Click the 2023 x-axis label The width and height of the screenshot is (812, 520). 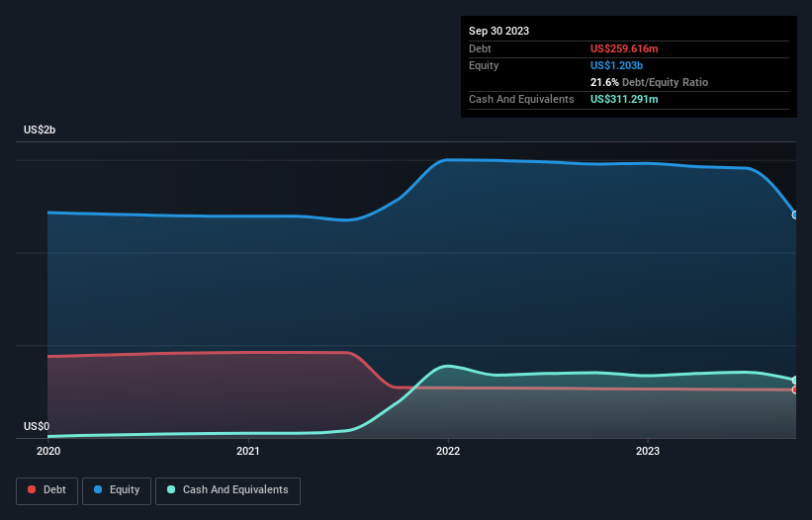pos(648,451)
